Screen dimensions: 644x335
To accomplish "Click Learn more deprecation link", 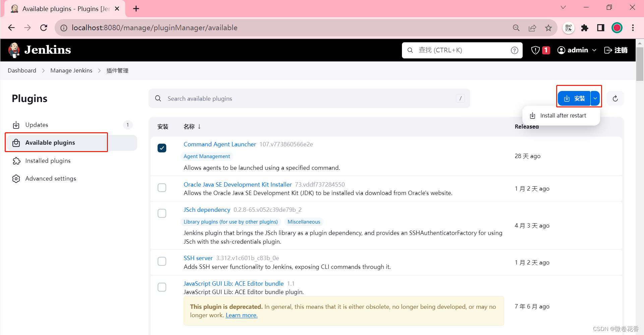I will (241, 315).
